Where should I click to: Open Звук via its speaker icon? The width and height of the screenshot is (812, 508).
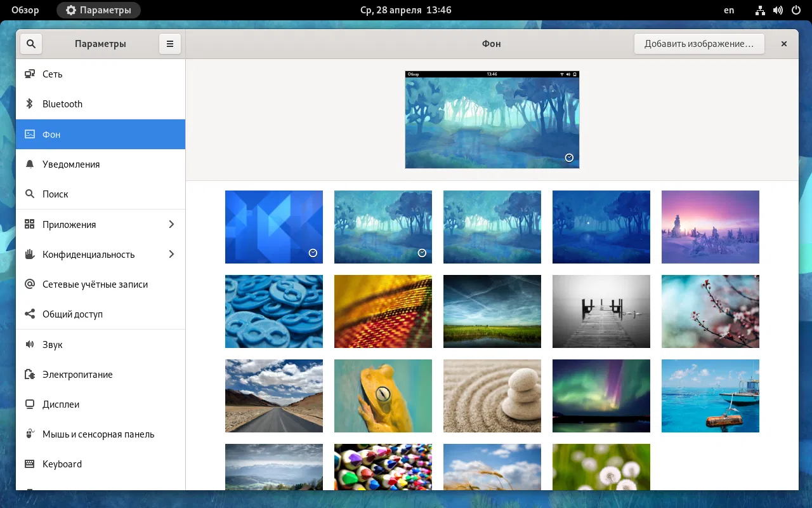pos(30,344)
